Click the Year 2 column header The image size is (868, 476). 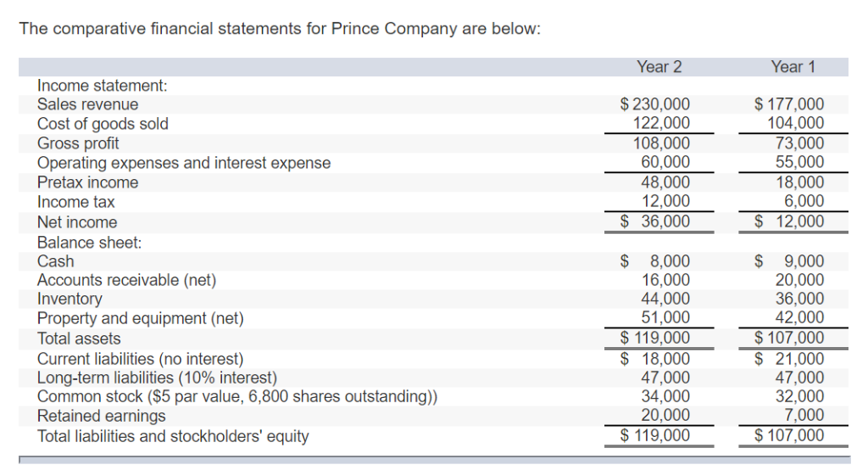pyautogui.click(x=659, y=67)
